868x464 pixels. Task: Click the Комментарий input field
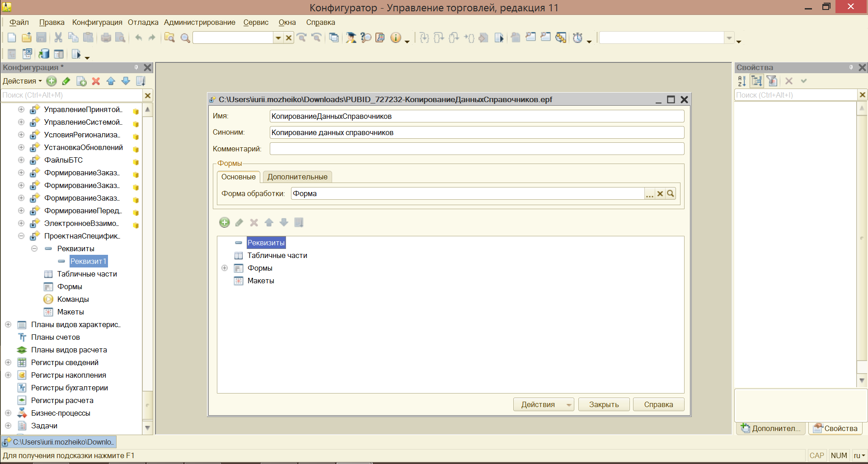tap(477, 149)
